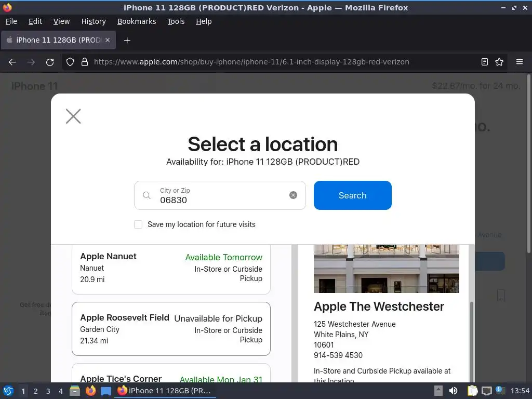Open the Help menu
532x399 pixels.
pyautogui.click(x=204, y=21)
